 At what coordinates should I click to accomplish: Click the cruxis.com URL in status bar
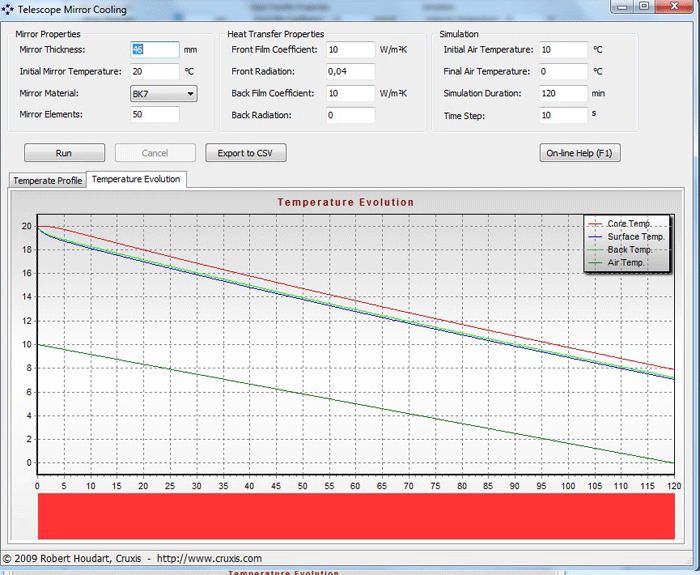click(x=209, y=558)
